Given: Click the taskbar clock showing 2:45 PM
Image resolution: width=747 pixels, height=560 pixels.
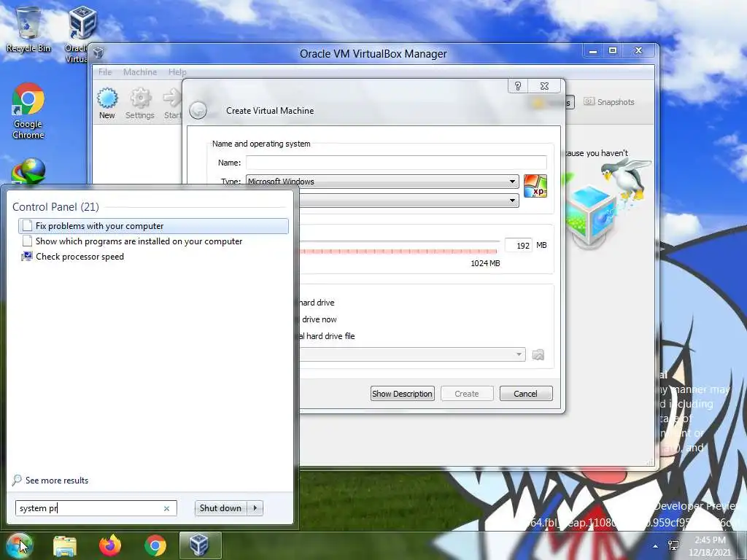Looking at the screenshot, I should tap(710, 546).
